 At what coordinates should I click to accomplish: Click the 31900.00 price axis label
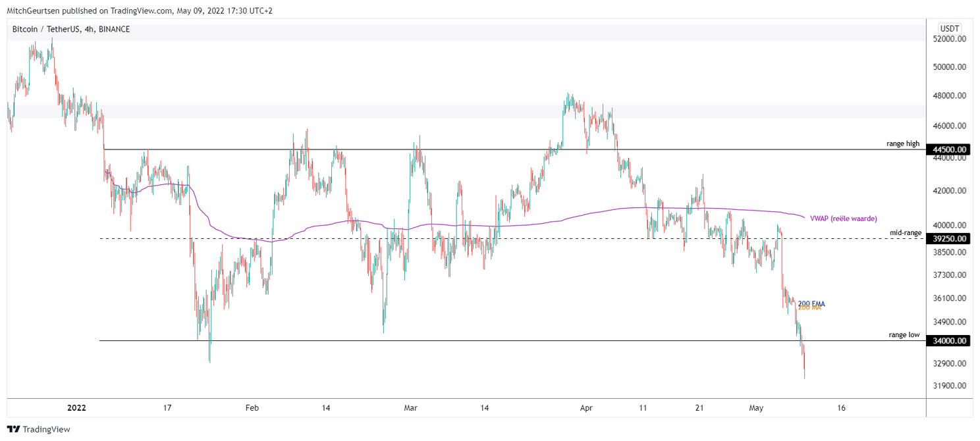[950, 385]
